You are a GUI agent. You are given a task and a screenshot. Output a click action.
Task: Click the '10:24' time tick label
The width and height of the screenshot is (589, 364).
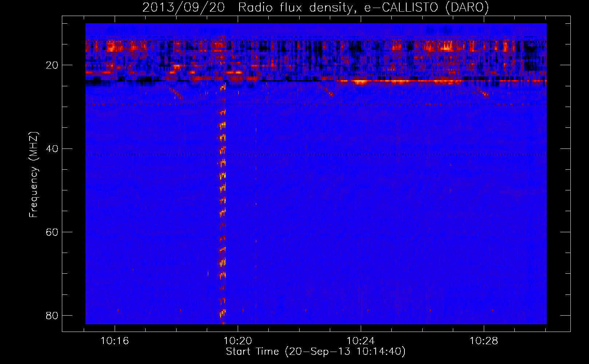[x=361, y=341]
